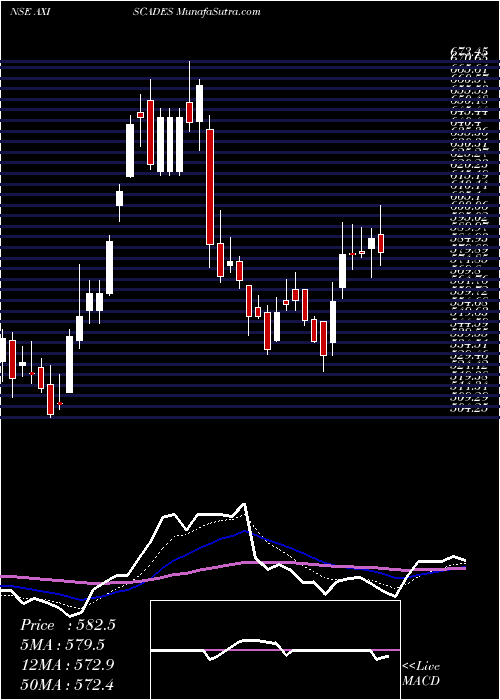Click inside the Live MACD inset chart
This screenshot has height=700, width=500.
tap(275, 650)
